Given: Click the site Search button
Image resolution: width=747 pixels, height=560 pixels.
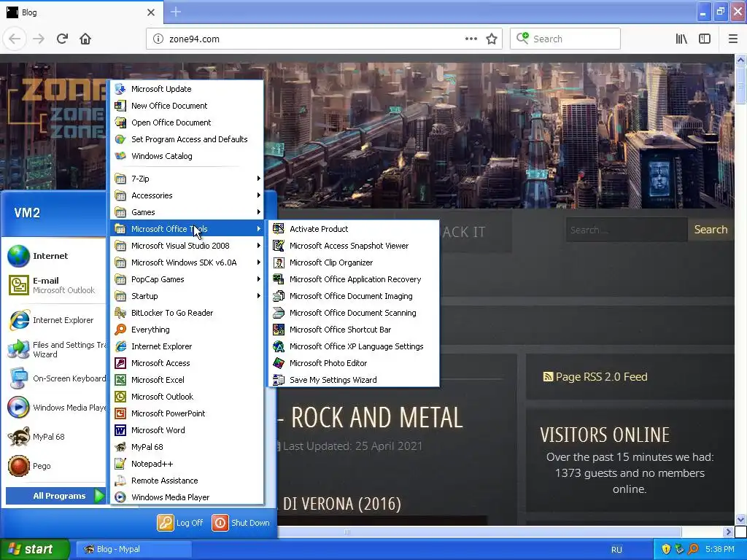Looking at the screenshot, I should pyautogui.click(x=711, y=230).
